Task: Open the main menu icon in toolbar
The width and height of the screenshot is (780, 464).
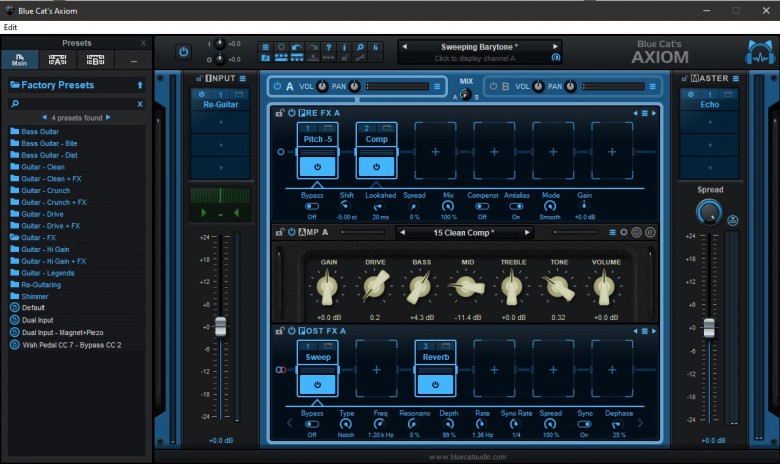Action: [x=265, y=47]
